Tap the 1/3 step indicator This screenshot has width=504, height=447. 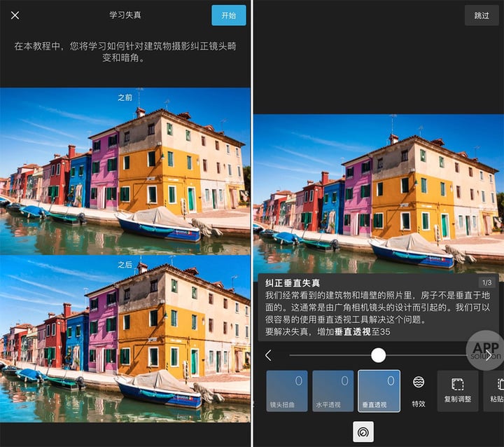(487, 282)
